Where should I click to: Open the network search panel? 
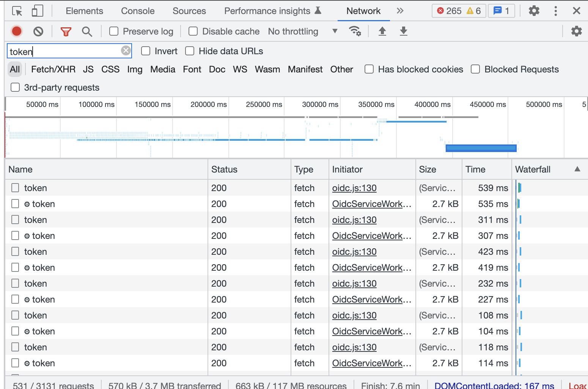(x=87, y=31)
